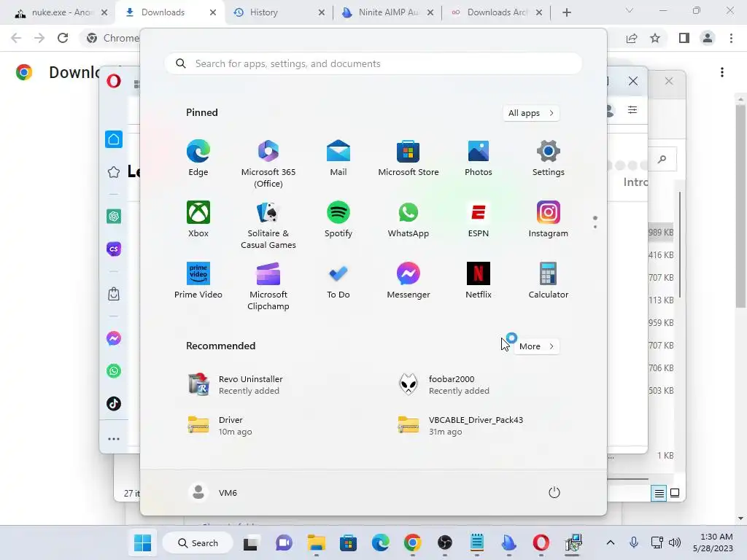Switch file explorer to details view

point(659,494)
